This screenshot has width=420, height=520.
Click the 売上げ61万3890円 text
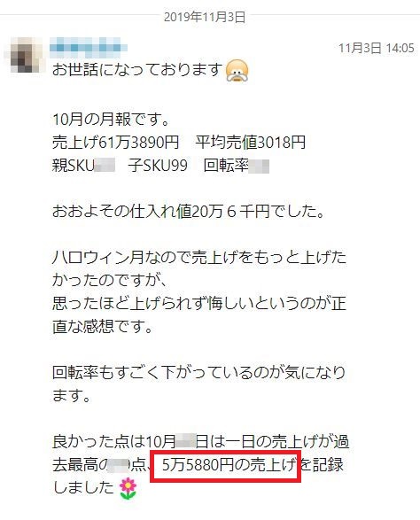116,143
